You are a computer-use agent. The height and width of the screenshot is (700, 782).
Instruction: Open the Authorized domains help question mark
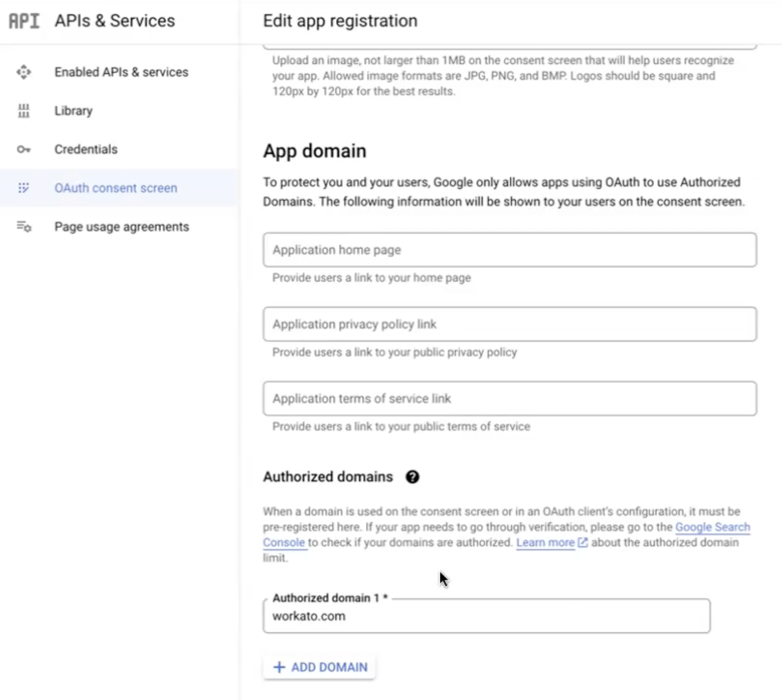click(412, 477)
